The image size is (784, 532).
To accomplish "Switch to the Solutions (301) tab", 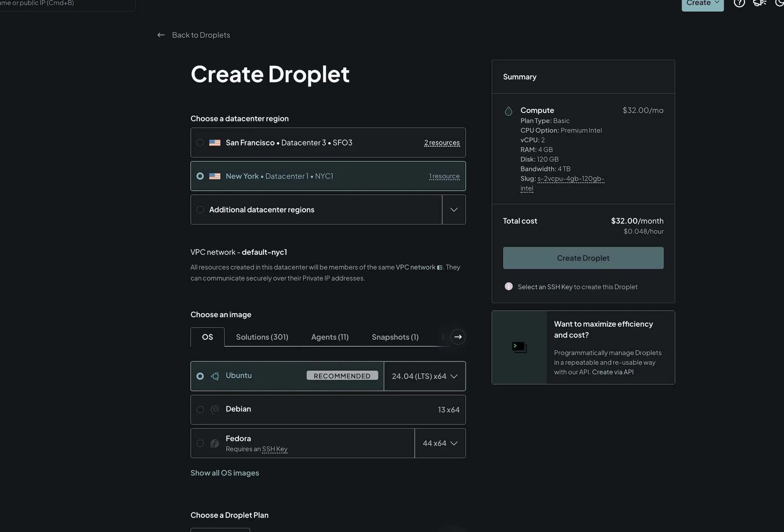I will pos(262,337).
